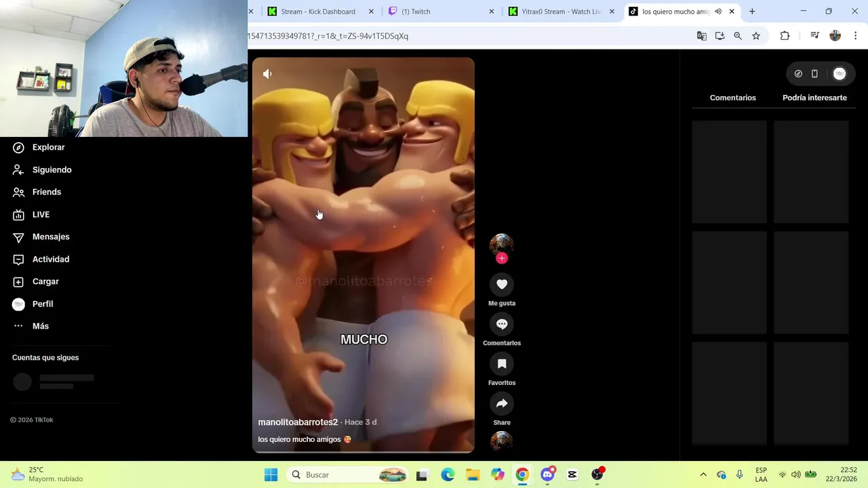Screen dimensions: 868x488
Task: Open the get-app phone icon
Action: click(814, 74)
